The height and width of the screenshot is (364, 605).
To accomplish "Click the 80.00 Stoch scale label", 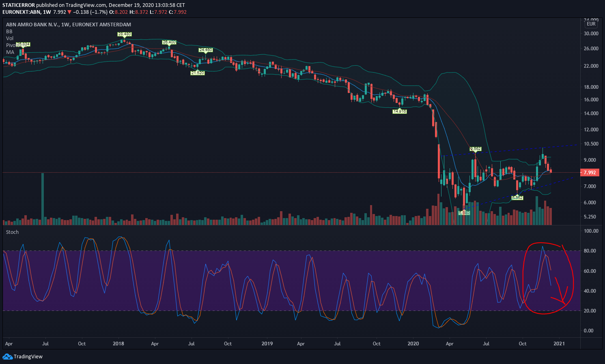I will tap(590, 251).
